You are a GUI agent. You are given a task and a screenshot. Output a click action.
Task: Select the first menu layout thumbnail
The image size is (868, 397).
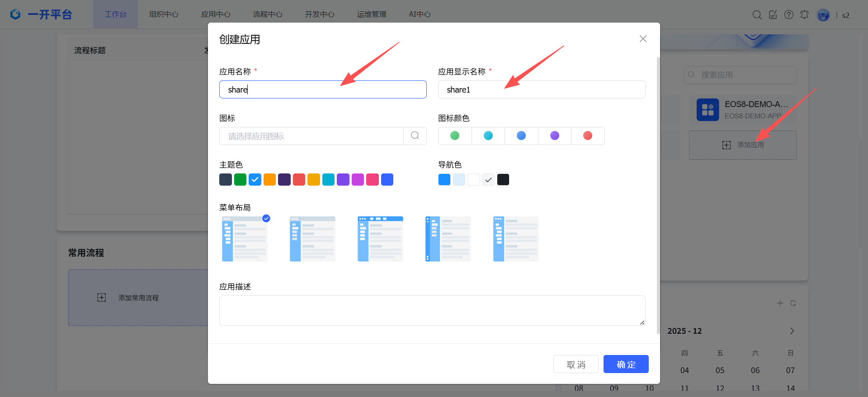point(245,239)
